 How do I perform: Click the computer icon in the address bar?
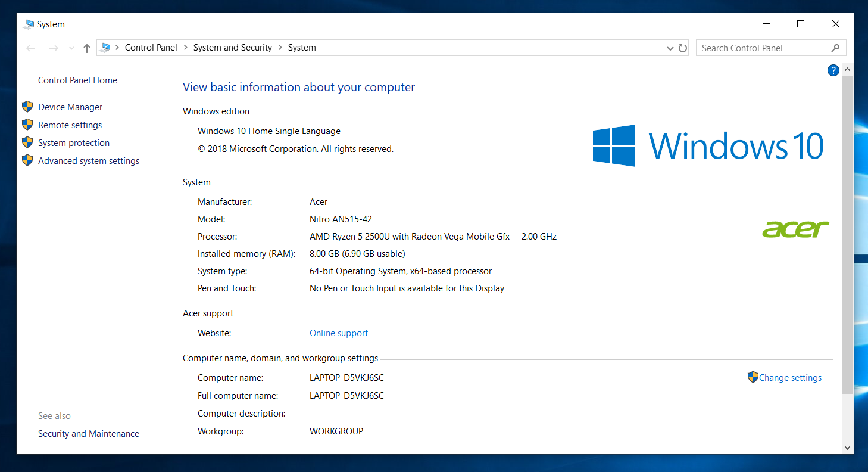(x=105, y=48)
